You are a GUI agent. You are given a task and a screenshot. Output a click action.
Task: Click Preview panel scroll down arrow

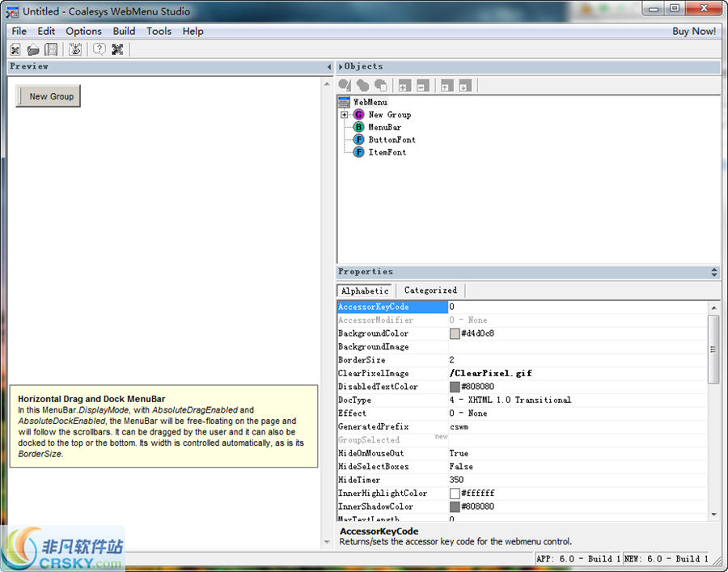[x=327, y=542]
